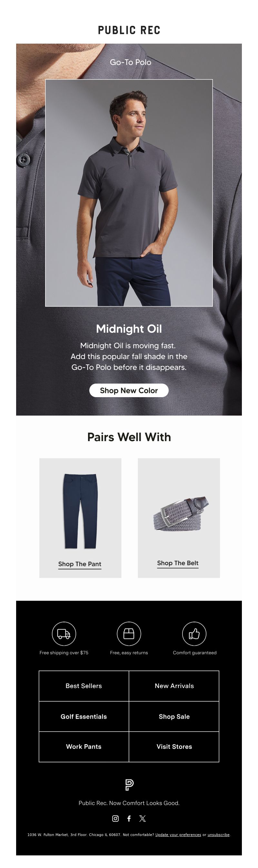Open the Best Sellers menu cell
The image size is (258, 868).
pos(84,686)
